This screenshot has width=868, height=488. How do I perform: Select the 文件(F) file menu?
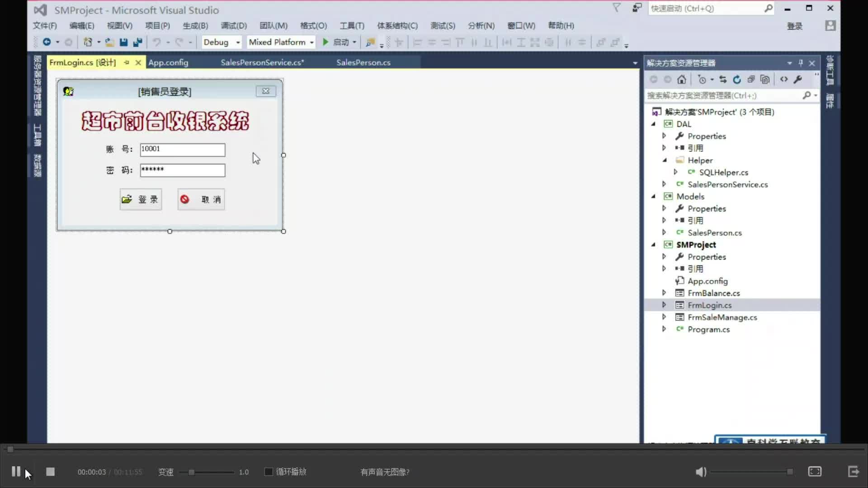pyautogui.click(x=45, y=25)
